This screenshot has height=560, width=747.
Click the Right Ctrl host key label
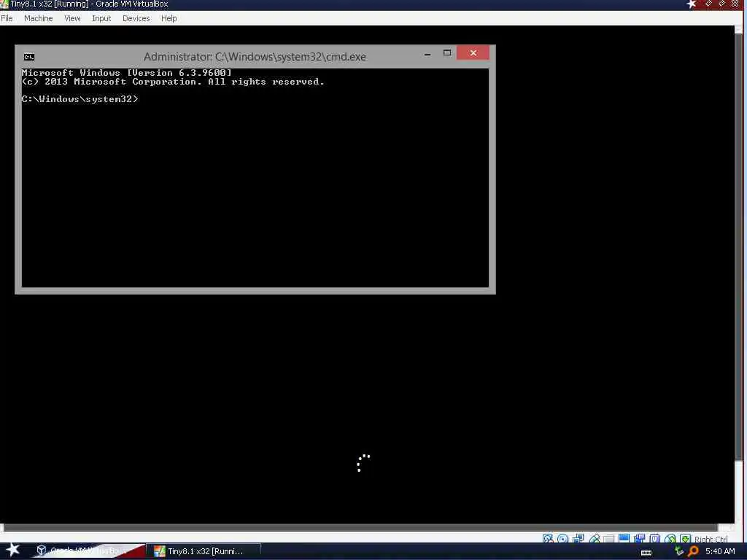[x=711, y=540]
